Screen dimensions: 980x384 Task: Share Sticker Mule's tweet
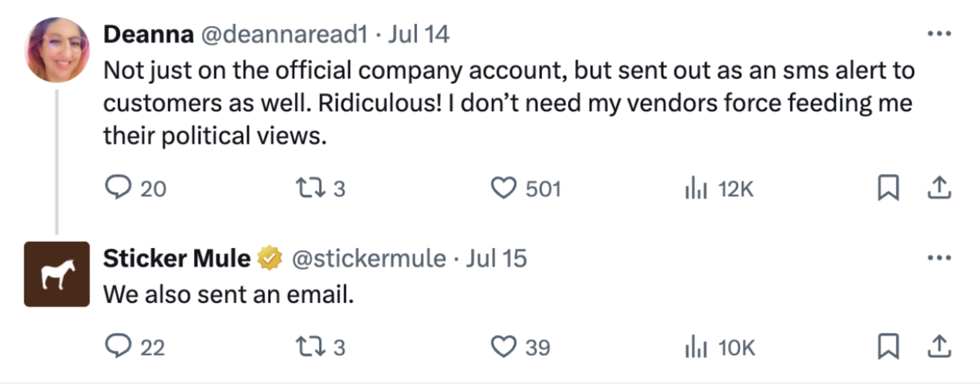[x=939, y=347]
